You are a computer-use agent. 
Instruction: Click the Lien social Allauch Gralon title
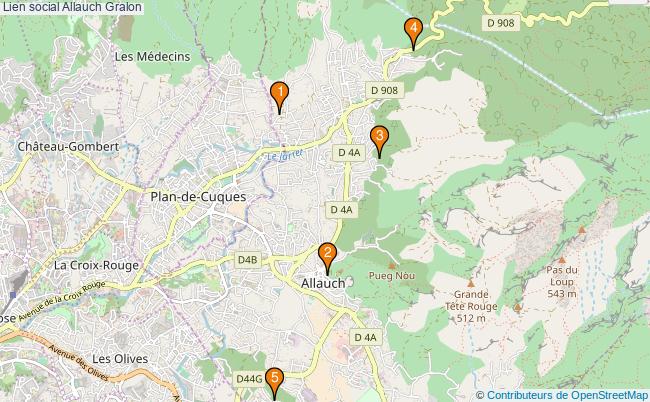click(x=72, y=7)
